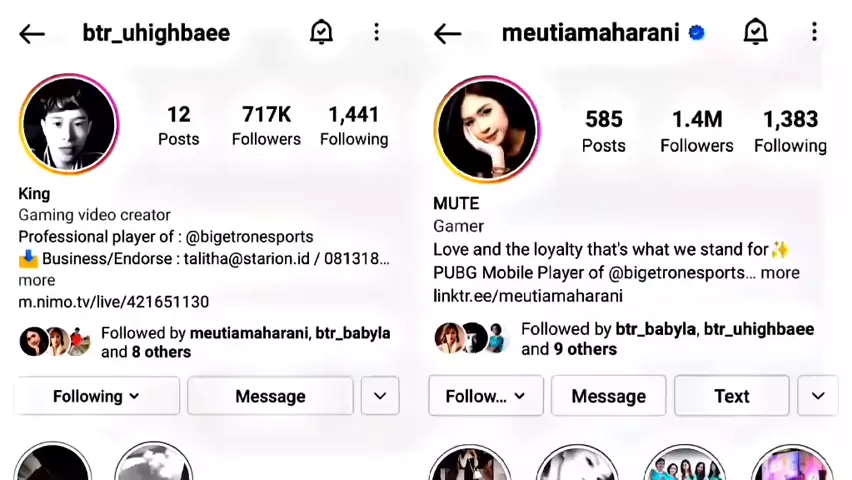The width and height of the screenshot is (852, 480).
Task: View 1,383 Following list of meutiamaharani
Action: tap(791, 132)
